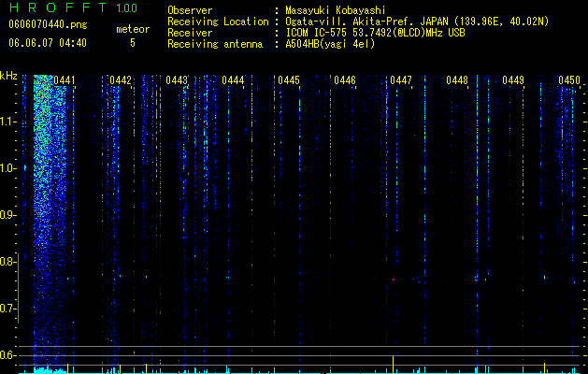
Task: Select the 0443 time marker
Action: [177, 80]
